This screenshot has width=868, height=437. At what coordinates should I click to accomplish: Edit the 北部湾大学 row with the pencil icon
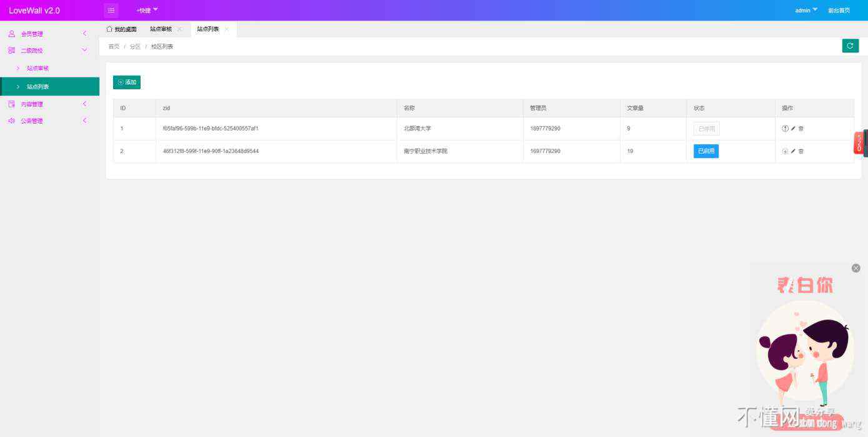pyautogui.click(x=793, y=129)
